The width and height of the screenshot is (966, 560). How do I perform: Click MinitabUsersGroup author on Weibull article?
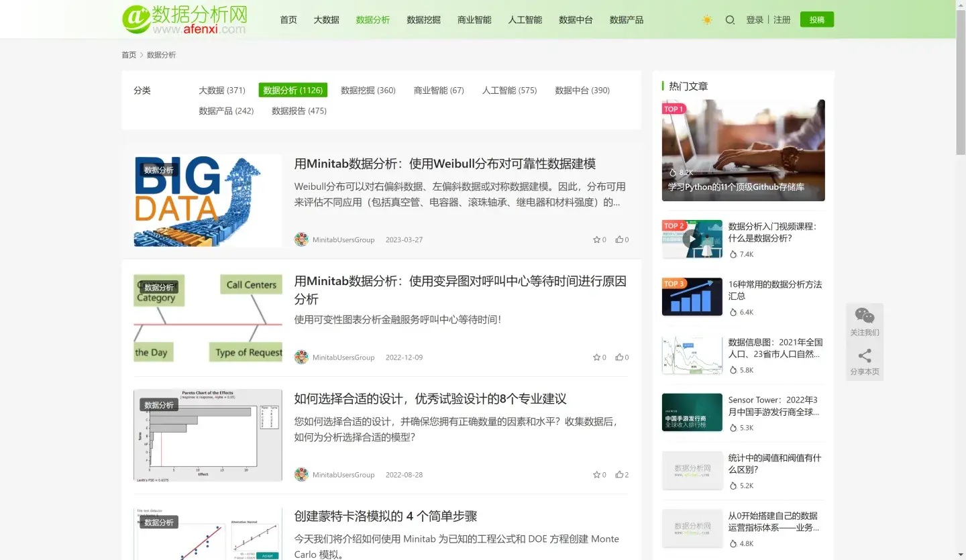(x=343, y=239)
